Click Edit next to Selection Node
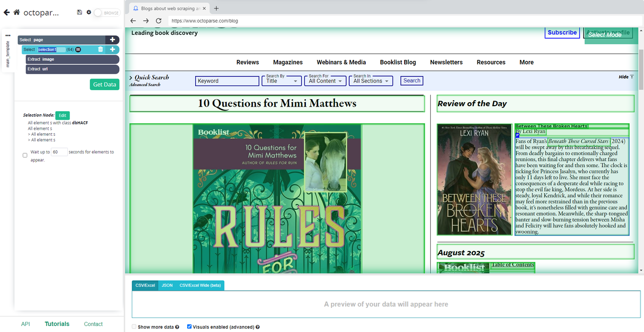644x332 pixels. [62, 115]
